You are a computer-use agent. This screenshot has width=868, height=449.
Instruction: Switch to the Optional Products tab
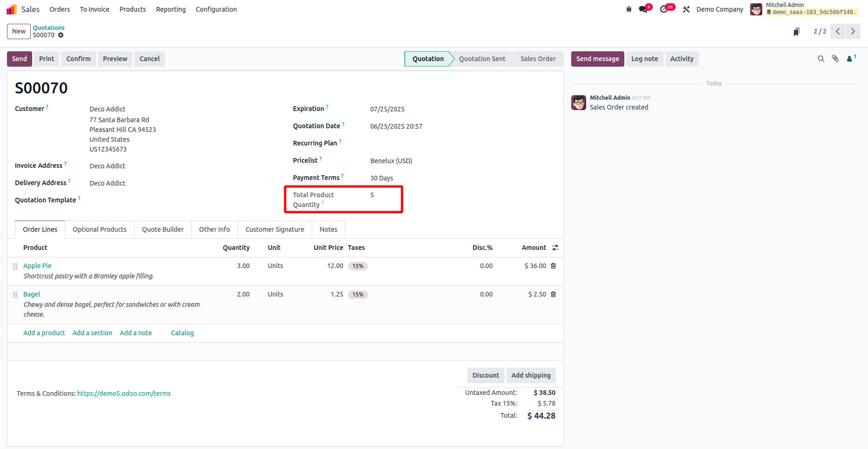click(99, 229)
